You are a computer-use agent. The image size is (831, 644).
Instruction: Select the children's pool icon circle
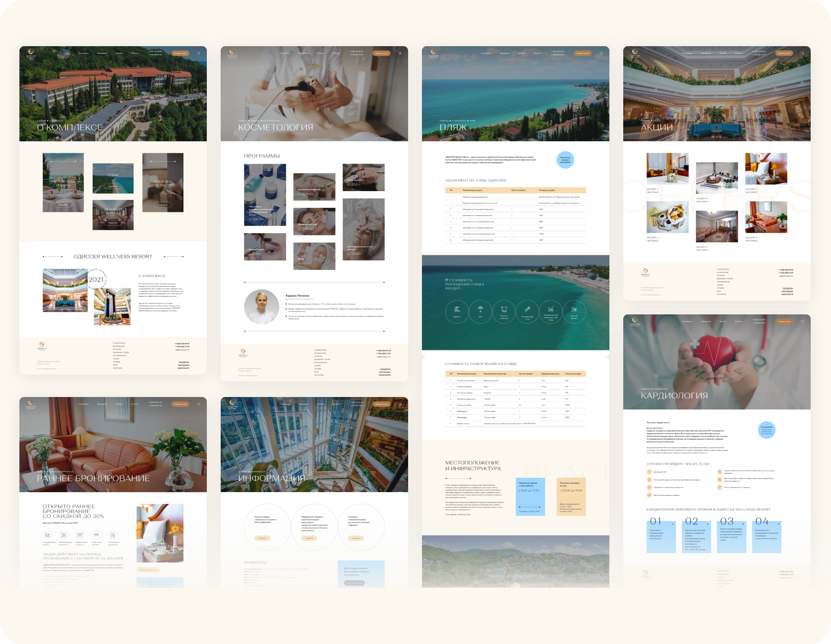coord(574,312)
